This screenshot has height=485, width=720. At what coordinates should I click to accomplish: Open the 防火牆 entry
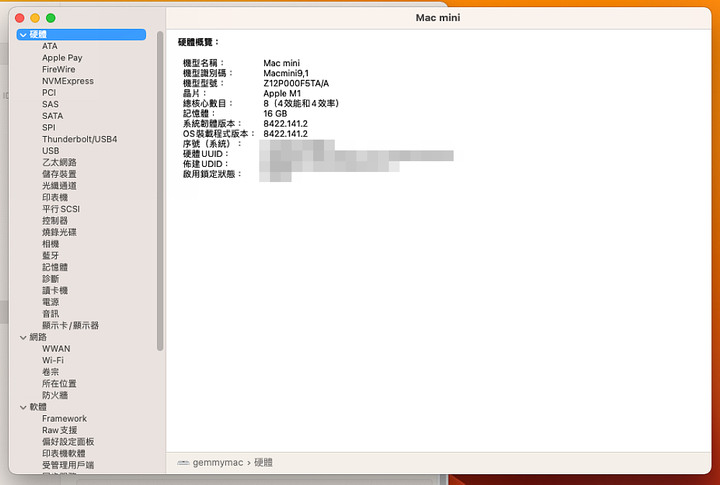(55, 395)
